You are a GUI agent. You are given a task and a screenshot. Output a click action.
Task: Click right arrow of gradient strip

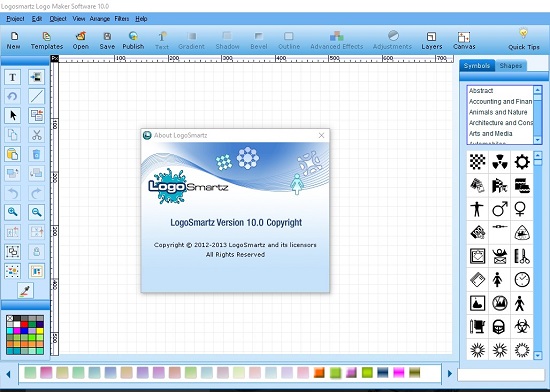pos(449,374)
